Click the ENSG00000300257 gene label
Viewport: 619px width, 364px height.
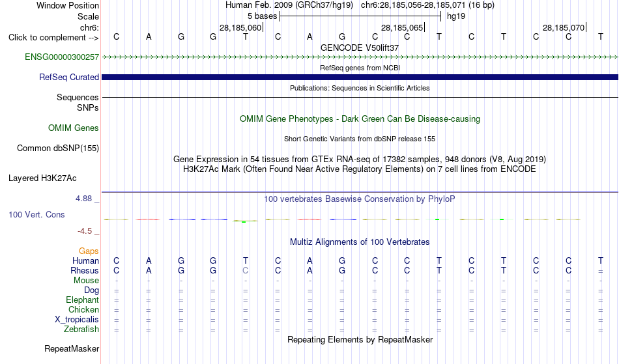(62, 57)
